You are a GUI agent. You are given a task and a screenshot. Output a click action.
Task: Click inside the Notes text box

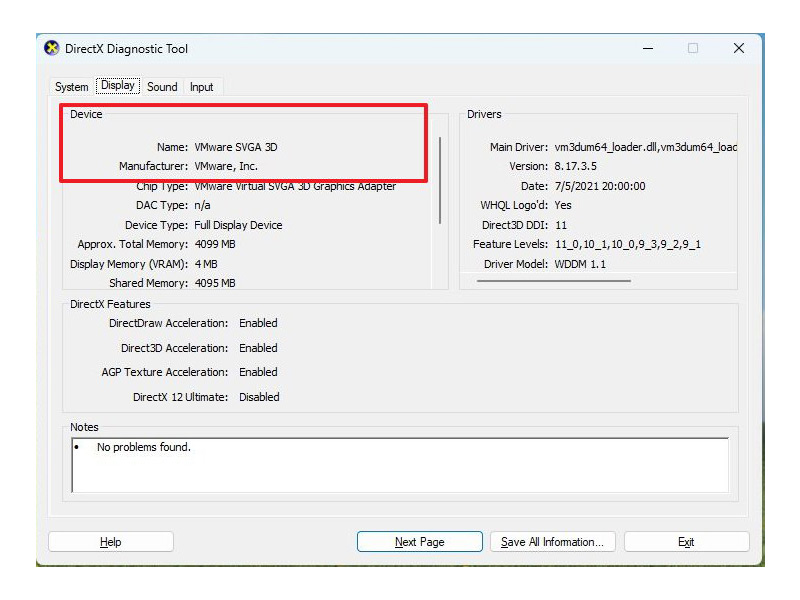click(x=401, y=465)
